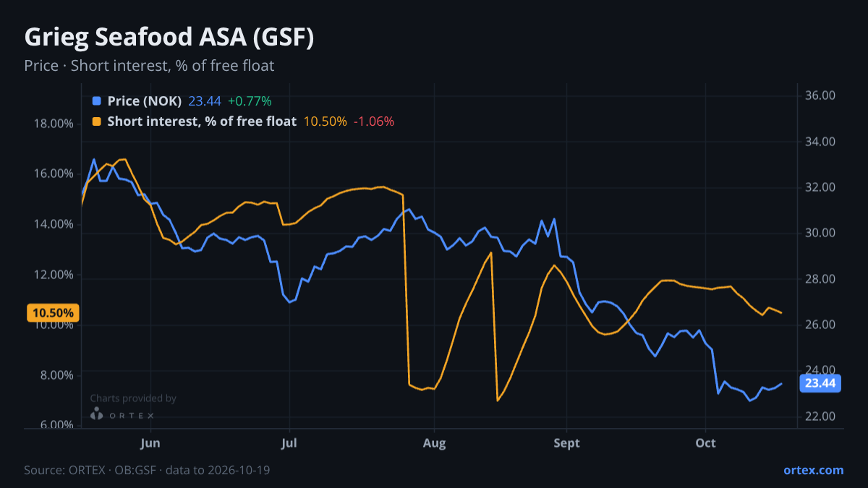The image size is (868, 488).
Task: Select the Price (NOK) legend label
Action: pyautogui.click(x=145, y=101)
